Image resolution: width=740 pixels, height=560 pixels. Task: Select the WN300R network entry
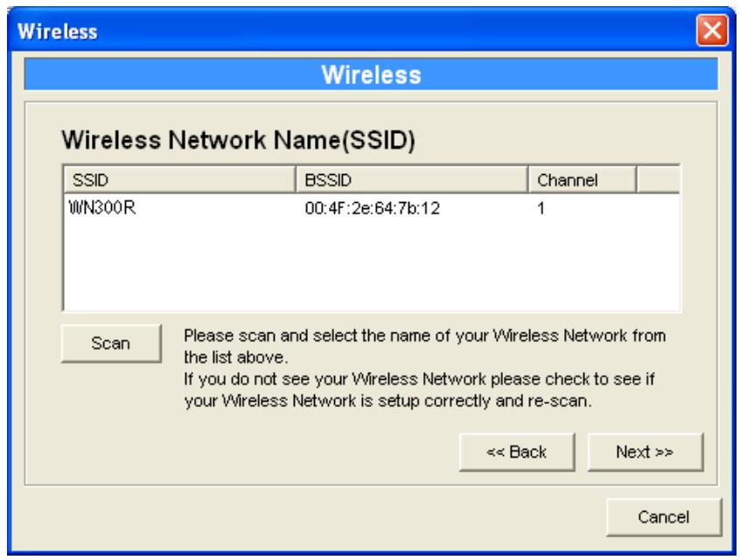click(102, 207)
